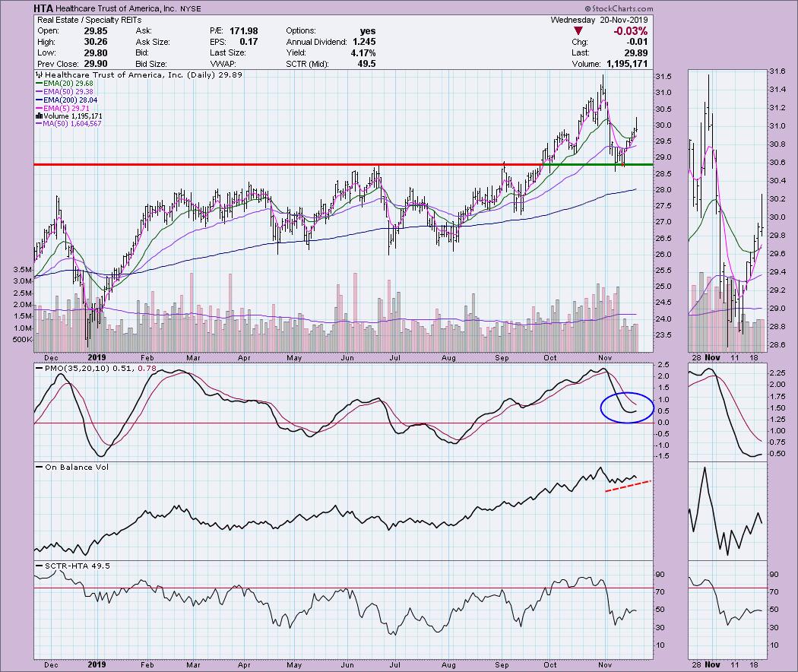Click the High price value 30.26
This screenshot has height=672, width=798.
coord(96,42)
